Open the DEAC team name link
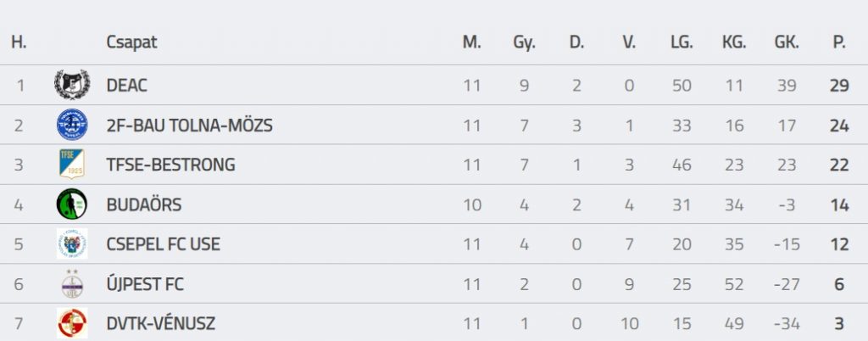 click(x=127, y=85)
